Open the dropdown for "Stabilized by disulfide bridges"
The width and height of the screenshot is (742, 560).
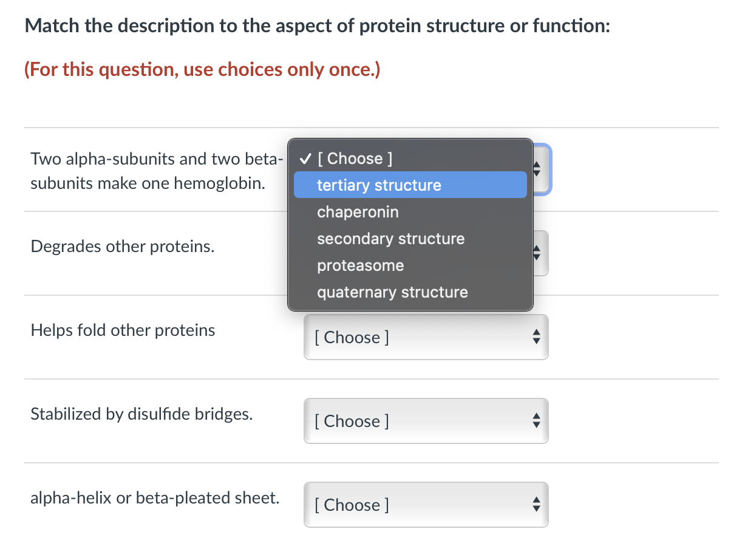425,420
